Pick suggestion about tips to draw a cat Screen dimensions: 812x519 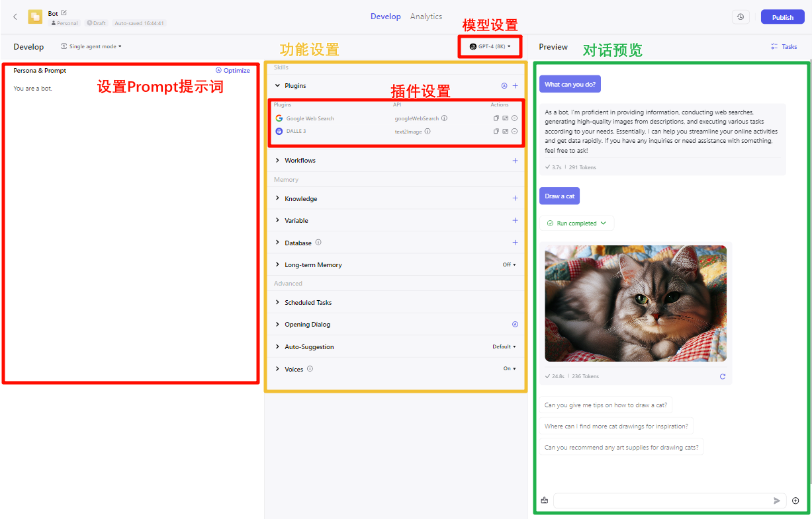(606, 405)
